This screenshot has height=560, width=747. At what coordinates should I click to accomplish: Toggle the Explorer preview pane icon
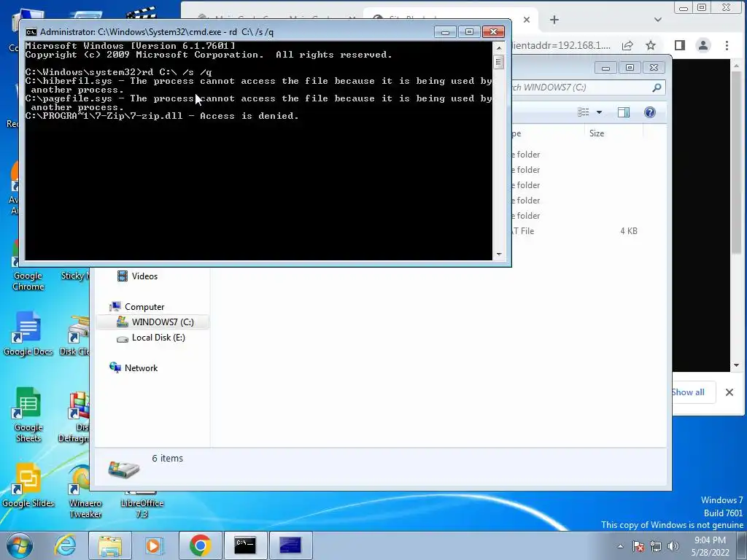click(x=624, y=112)
